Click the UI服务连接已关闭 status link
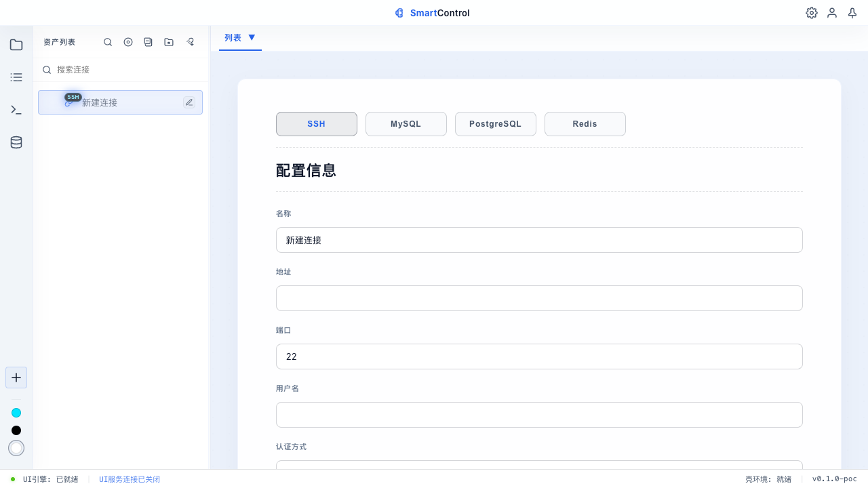Image resolution: width=868 pixels, height=488 pixels. 130,479
